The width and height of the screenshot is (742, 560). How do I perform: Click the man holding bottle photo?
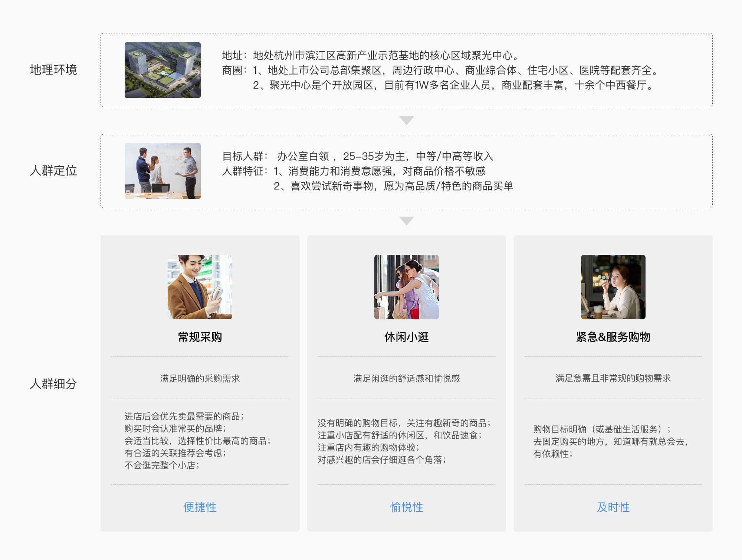coord(200,287)
